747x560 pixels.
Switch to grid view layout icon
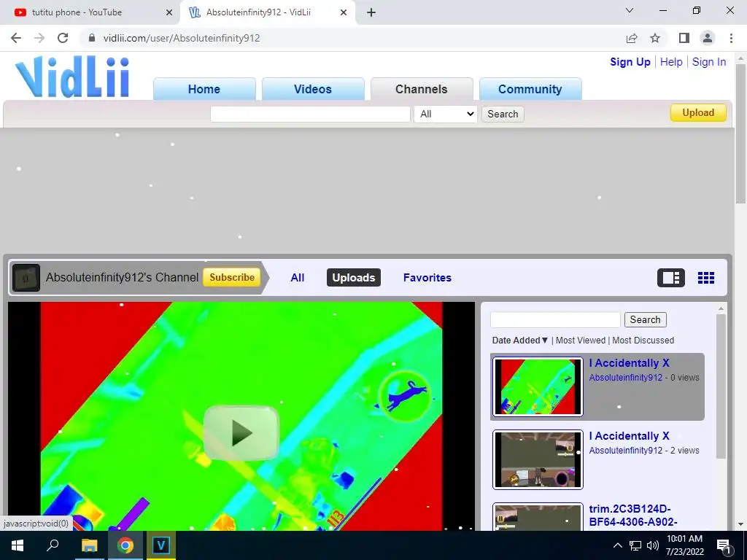click(x=706, y=278)
